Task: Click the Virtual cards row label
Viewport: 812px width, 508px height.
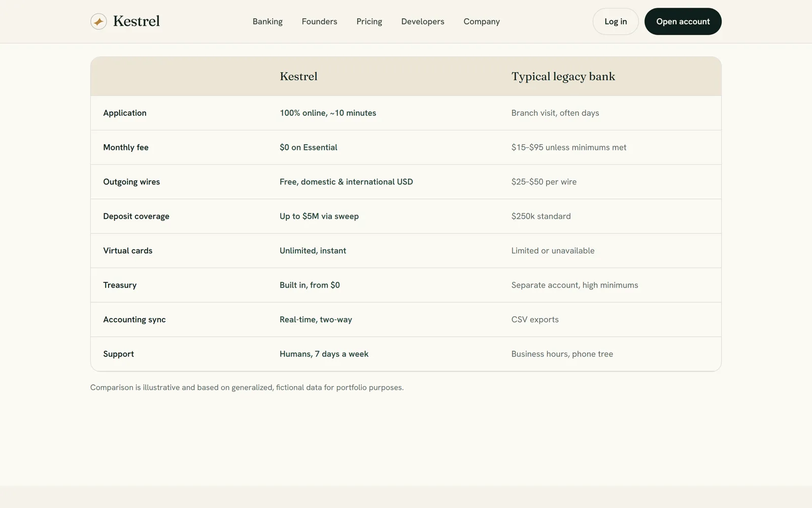Action: pos(128,250)
